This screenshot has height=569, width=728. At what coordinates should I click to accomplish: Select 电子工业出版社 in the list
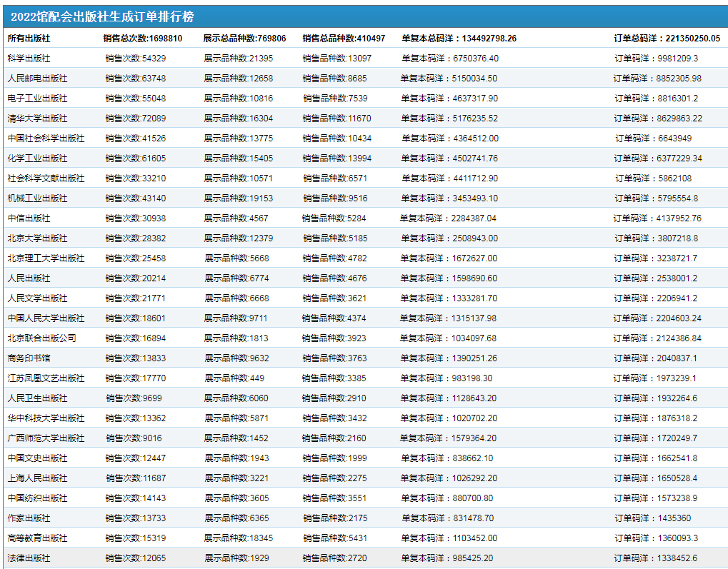37,99
